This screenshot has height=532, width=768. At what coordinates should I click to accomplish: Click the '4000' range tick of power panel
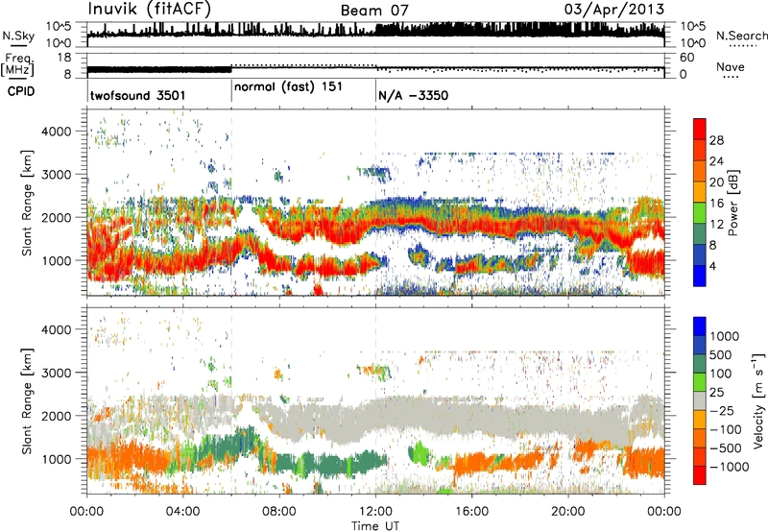click(56, 132)
